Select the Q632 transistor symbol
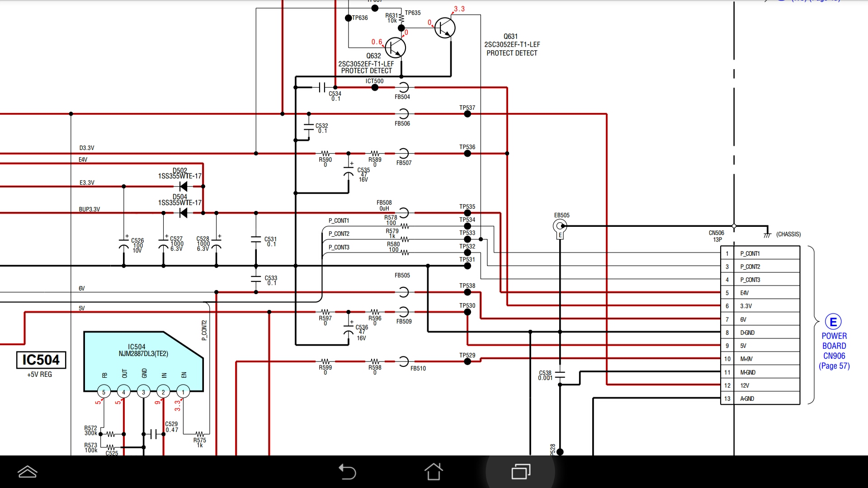The height and width of the screenshot is (488, 868). click(x=395, y=48)
